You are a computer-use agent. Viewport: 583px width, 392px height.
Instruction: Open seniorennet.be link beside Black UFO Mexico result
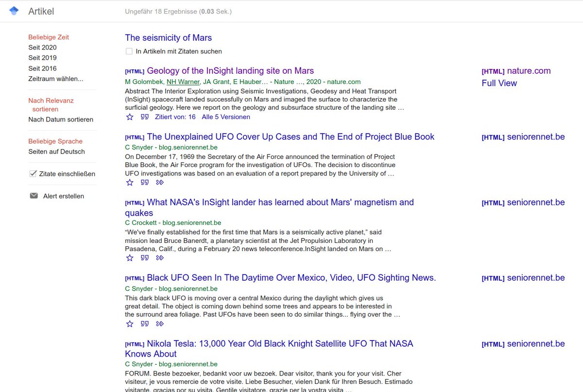pos(523,278)
